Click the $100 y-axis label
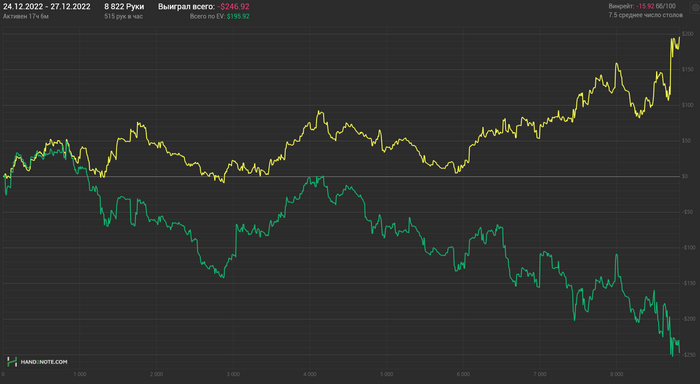Viewport: 700px width, 384px height. pyautogui.click(x=688, y=105)
